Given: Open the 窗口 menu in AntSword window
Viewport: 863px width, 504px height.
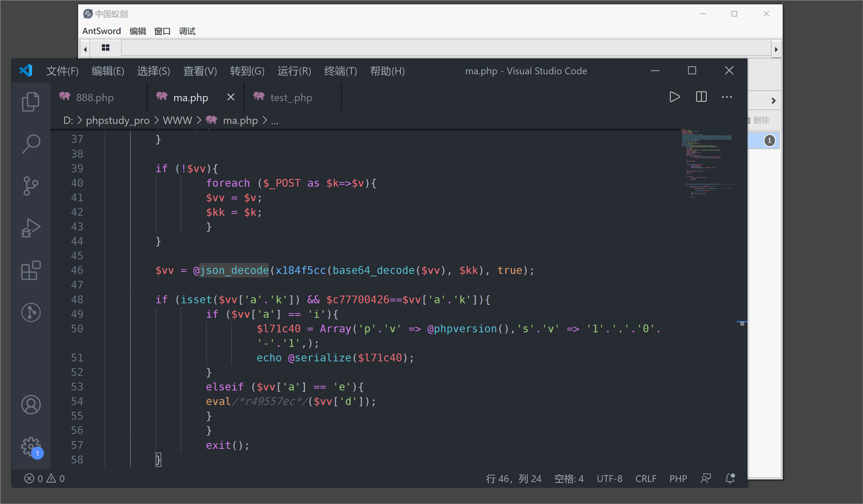Looking at the screenshot, I should (x=162, y=31).
